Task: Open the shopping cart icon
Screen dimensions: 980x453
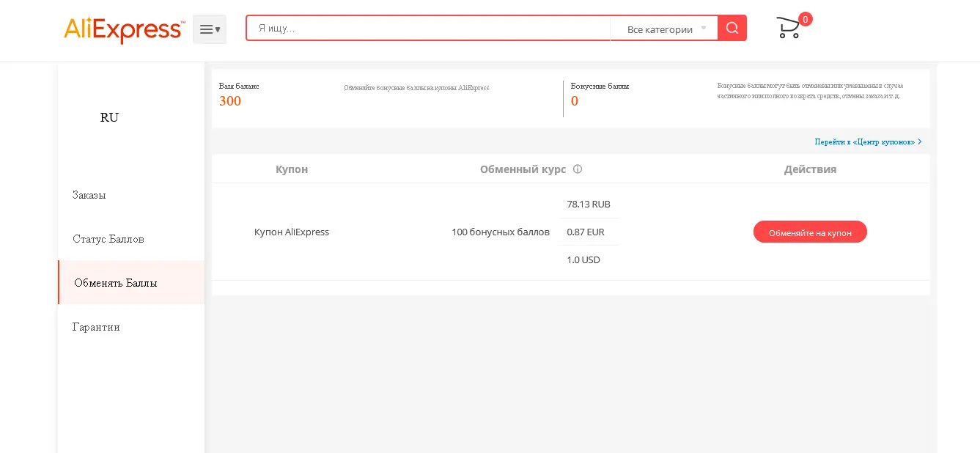Action: (x=789, y=29)
